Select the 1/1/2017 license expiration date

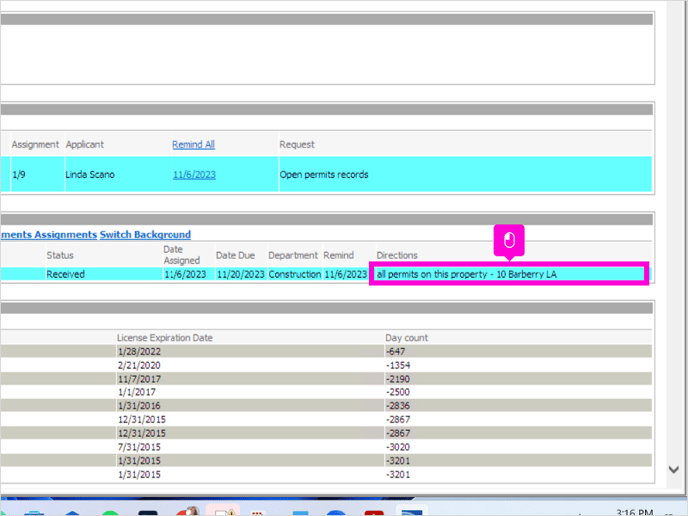click(136, 392)
